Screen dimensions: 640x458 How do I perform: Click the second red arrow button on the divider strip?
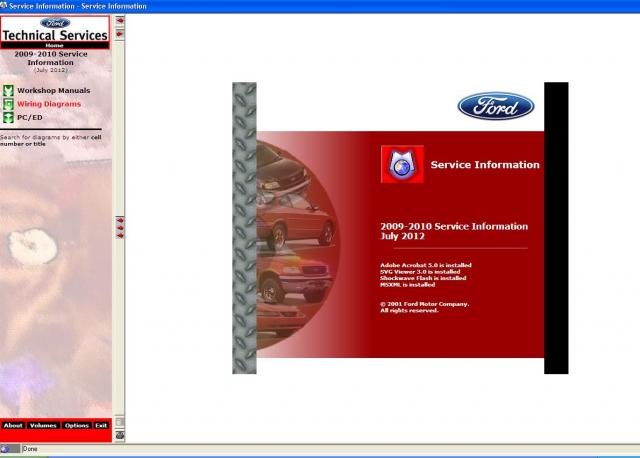point(120,34)
